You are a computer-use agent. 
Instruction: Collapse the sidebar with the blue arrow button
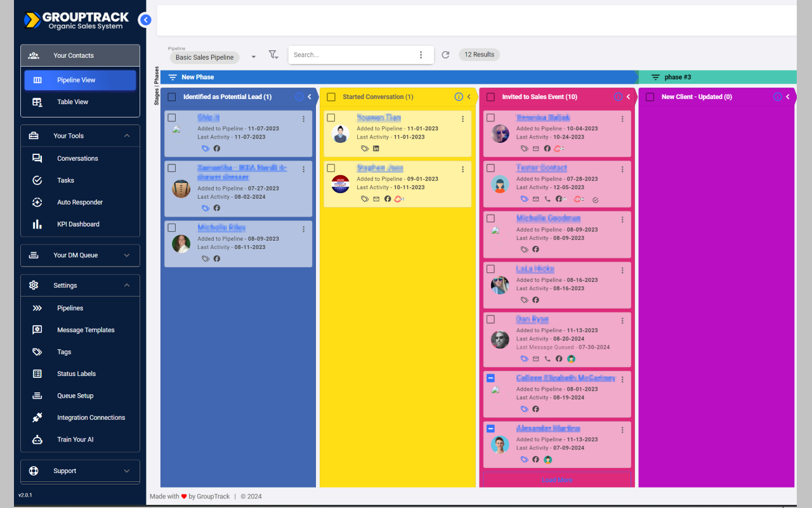pos(145,20)
